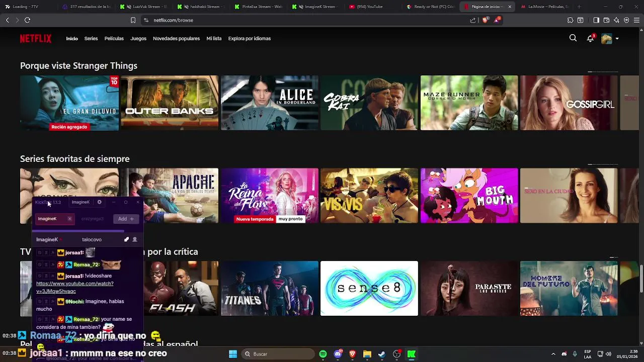644x362 pixels.
Task: Open Alice in Borderland title card
Action: [270, 103]
